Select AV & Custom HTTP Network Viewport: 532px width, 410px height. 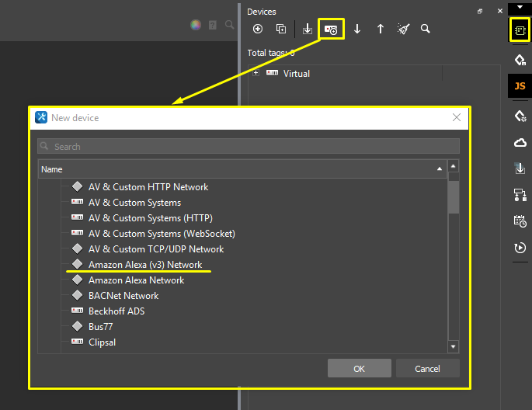click(x=148, y=187)
